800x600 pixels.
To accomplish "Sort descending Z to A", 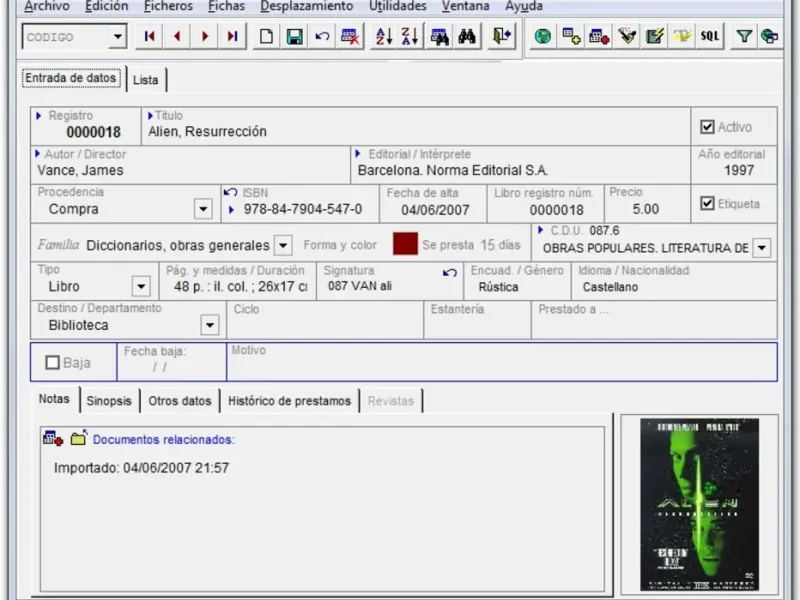I will coord(410,36).
